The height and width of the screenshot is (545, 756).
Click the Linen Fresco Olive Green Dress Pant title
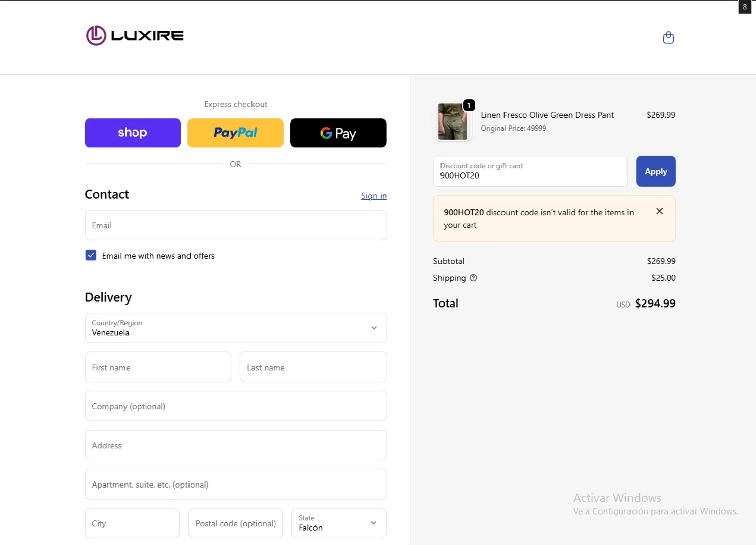pyautogui.click(x=547, y=115)
